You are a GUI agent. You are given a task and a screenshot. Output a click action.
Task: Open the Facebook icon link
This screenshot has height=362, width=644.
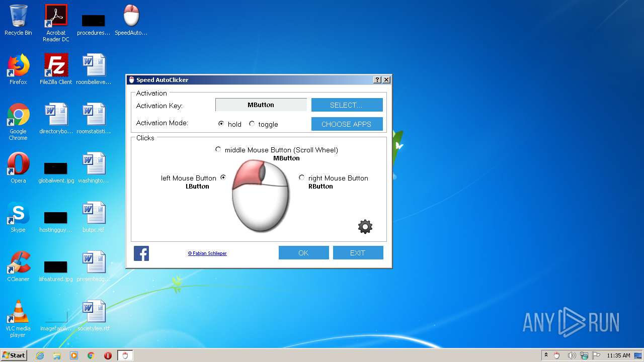[141, 253]
